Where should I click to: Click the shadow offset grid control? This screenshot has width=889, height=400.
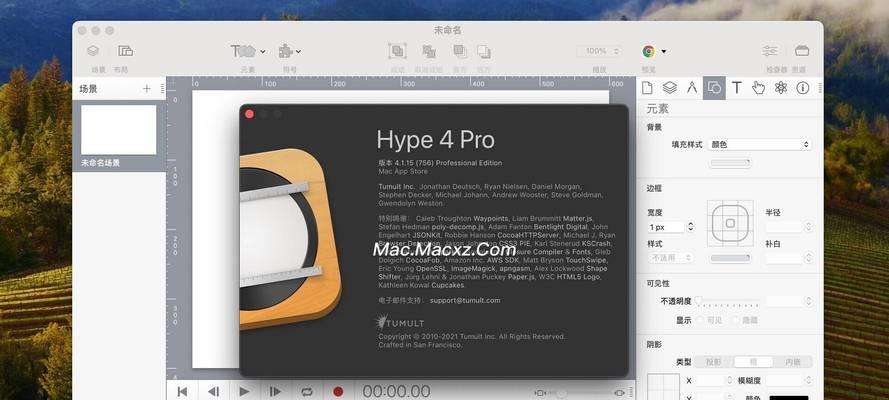point(663,386)
